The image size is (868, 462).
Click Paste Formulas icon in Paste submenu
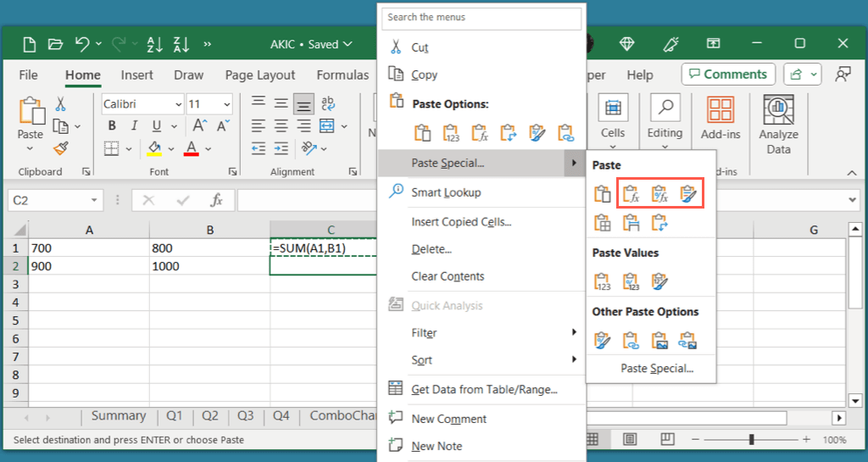631,195
